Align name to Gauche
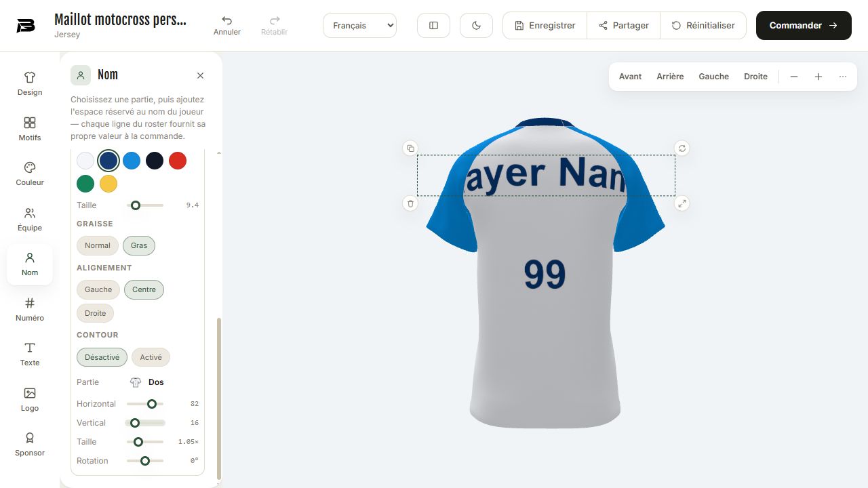The width and height of the screenshot is (868, 488). click(98, 289)
